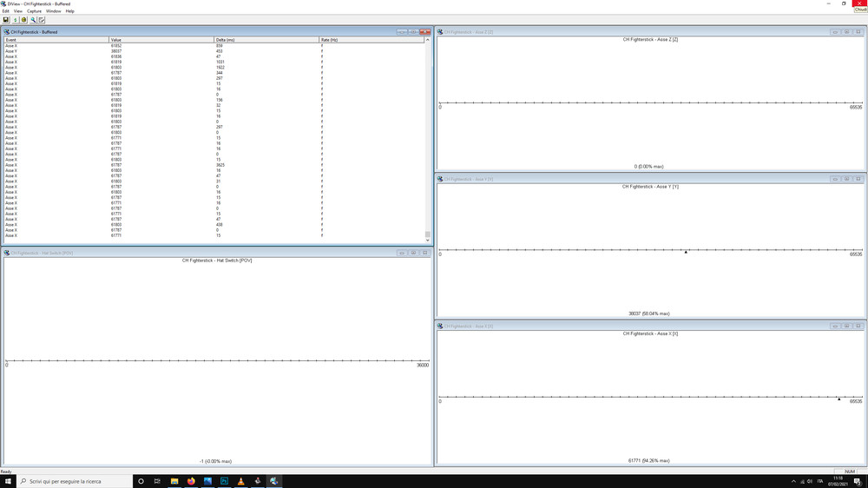Click the delta value 1031
The height and width of the screenshot is (488, 868).
pyautogui.click(x=220, y=62)
